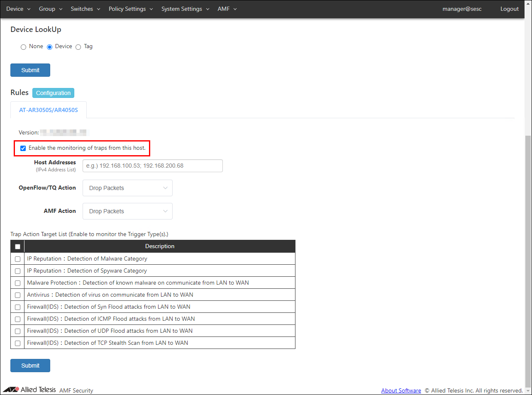Toggle the select-all checkbox in table header

(17, 246)
